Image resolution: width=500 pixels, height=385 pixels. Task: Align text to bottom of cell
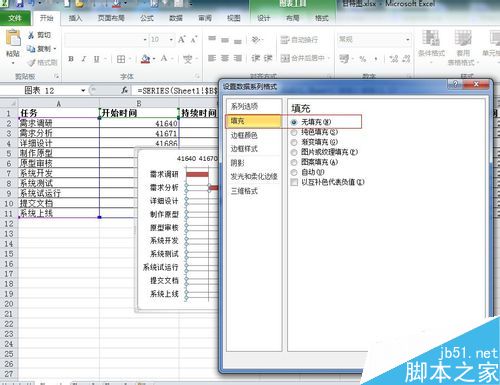(x=238, y=41)
